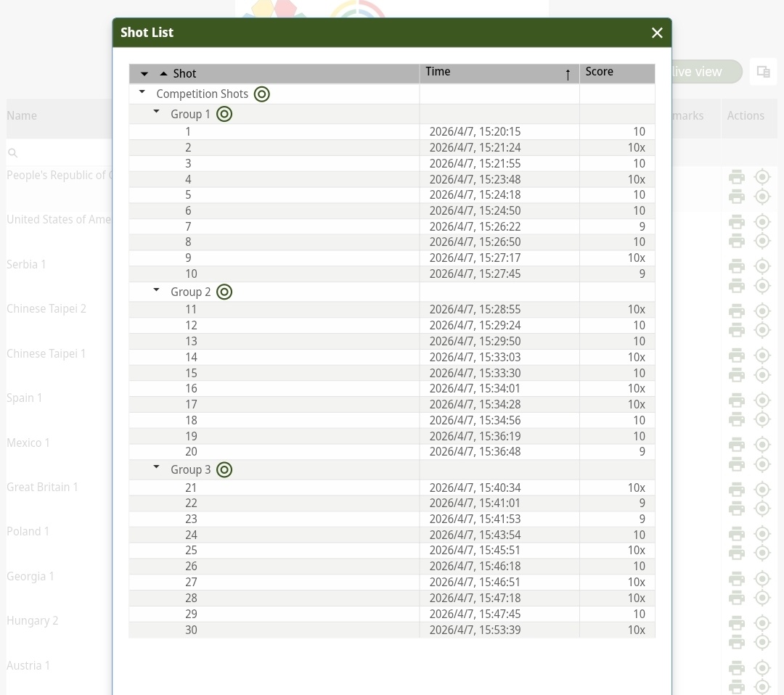
Task: Sort by the Score column header
Action: point(618,73)
